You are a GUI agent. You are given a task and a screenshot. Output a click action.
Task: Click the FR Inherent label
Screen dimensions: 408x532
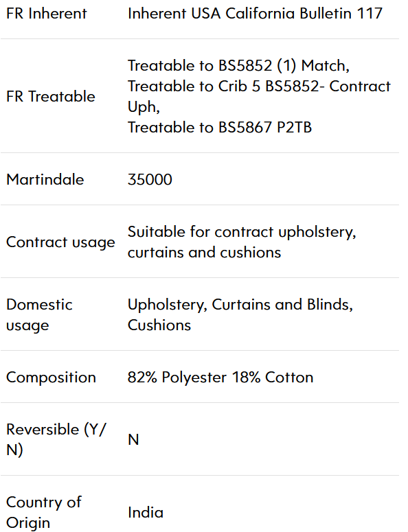coord(47,14)
